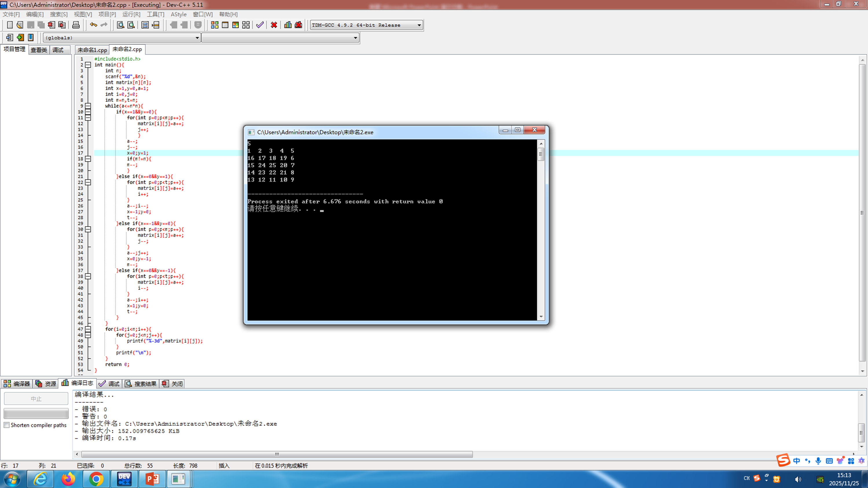Screen dimensions: 868x488
Task: Click the profile analysis bar chart icon
Action: coord(288,25)
